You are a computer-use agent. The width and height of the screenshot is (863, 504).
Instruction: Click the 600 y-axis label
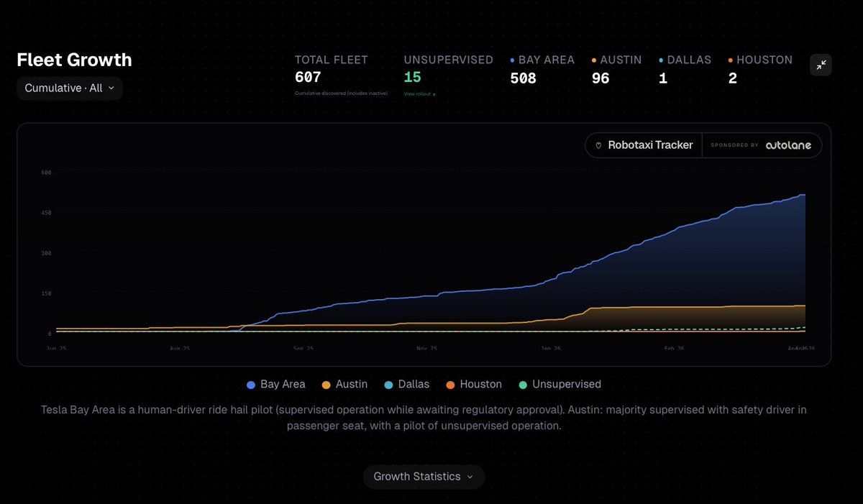tap(46, 173)
